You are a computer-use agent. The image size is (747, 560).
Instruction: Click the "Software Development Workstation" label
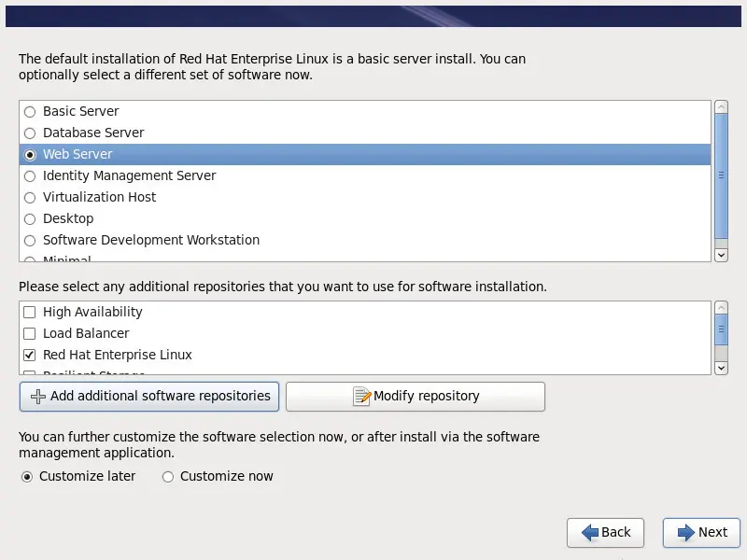click(151, 240)
